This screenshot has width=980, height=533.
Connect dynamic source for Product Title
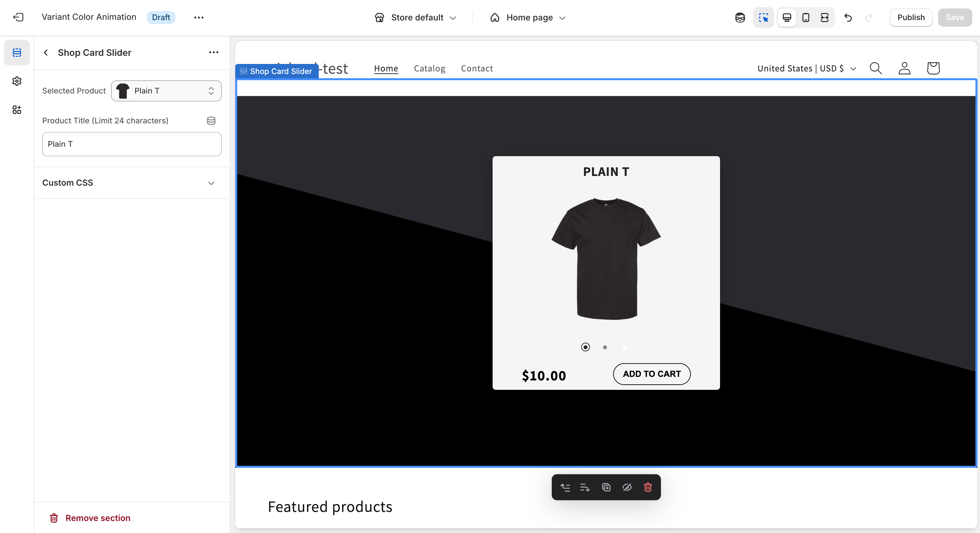tap(211, 120)
